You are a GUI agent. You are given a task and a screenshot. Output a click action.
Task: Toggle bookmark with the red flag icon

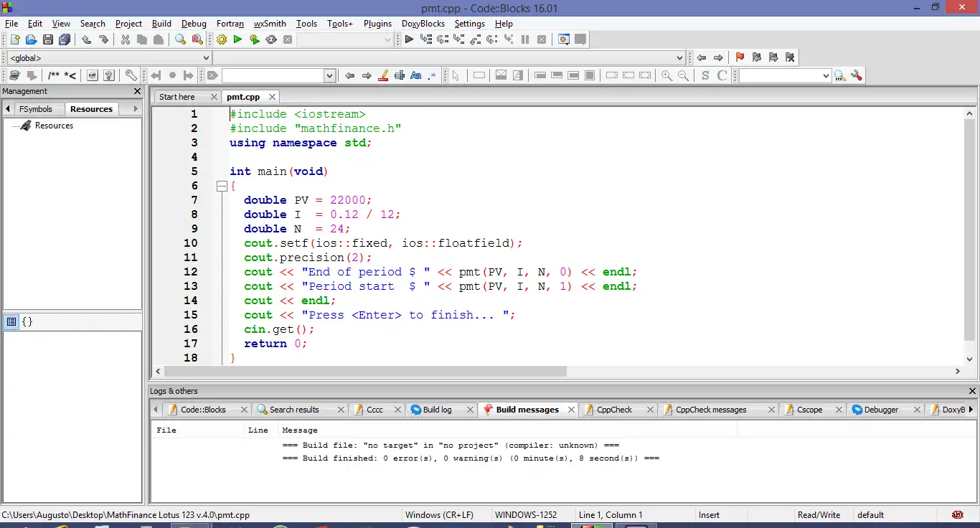pyautogui.click(x=740, y=58)
